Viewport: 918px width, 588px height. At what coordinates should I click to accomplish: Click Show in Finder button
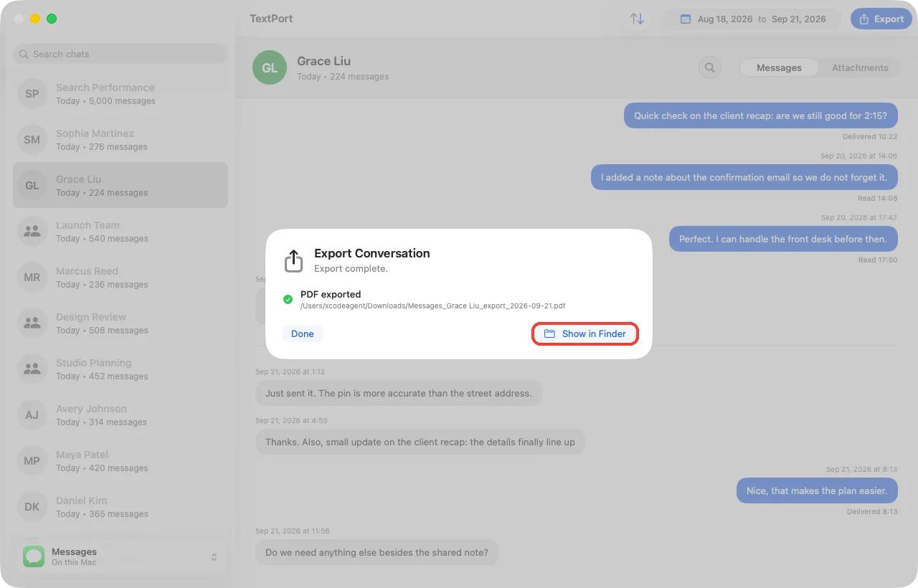coord(585,333)
